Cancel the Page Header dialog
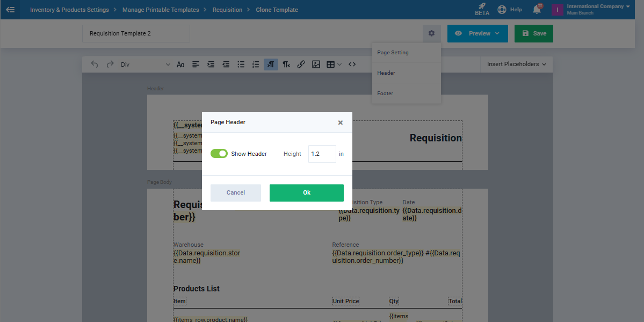 (235, 192)
